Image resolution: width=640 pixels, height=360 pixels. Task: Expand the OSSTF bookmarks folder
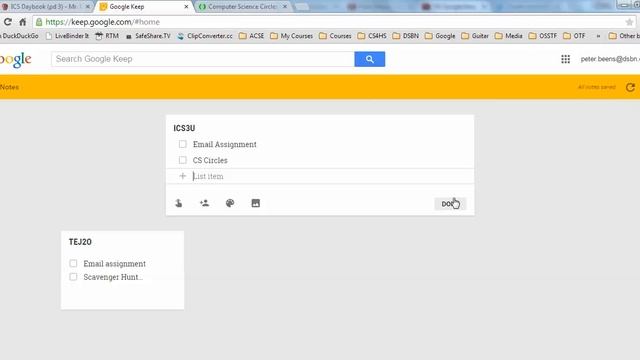543,36
